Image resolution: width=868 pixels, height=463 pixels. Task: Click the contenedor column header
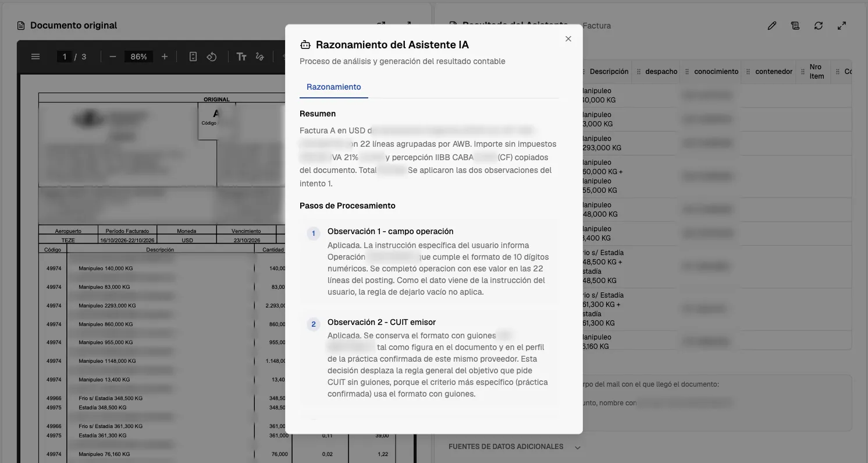tap(774, 72)
